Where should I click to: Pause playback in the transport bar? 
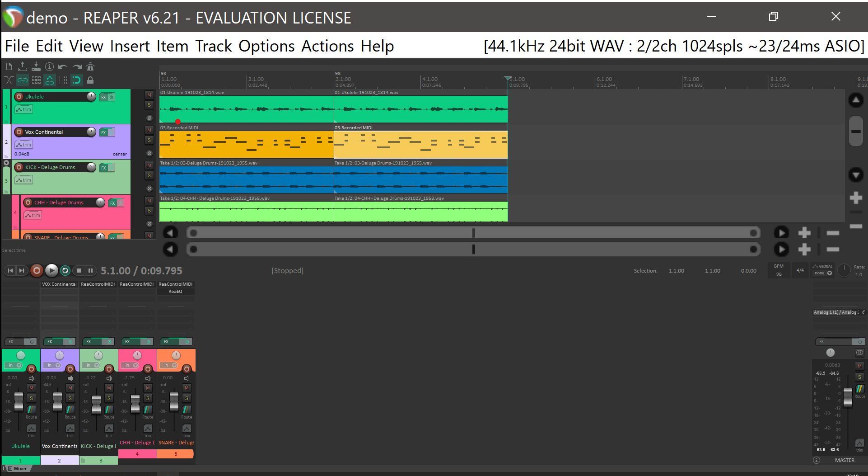coord(90,271)
